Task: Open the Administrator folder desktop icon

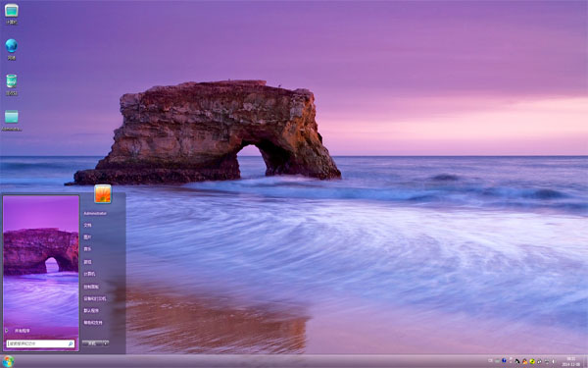Action: [11, 120]
